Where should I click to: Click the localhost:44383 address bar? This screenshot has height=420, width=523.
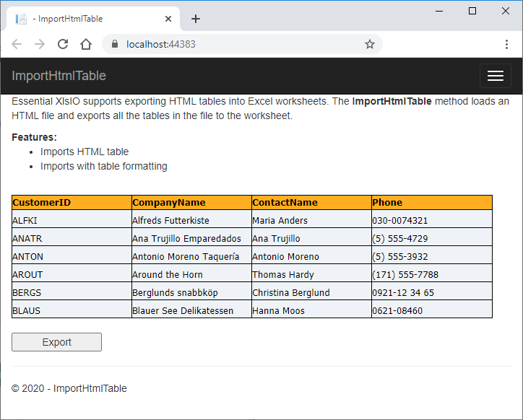tap(238, 44)
